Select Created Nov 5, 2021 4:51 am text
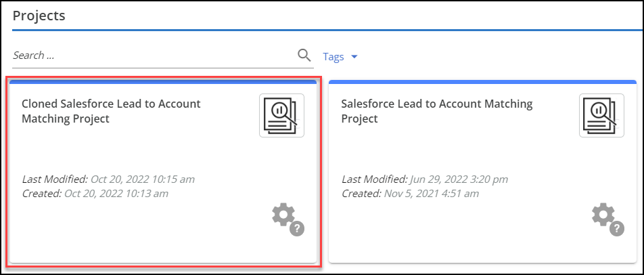 coord(411,193)
